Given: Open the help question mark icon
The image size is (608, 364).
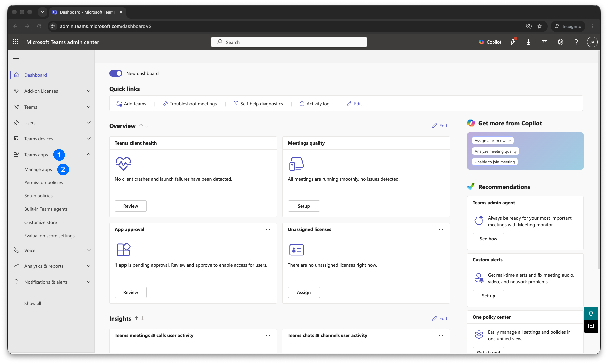Looking at the screenshot, I should [576, 42].
